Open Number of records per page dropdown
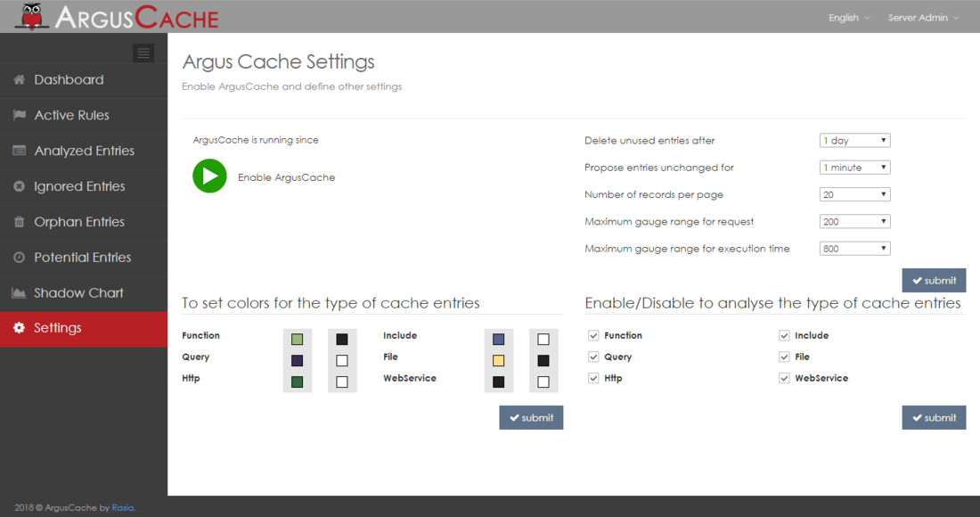The height and width of the screenshot is (517, 980). 854,194
